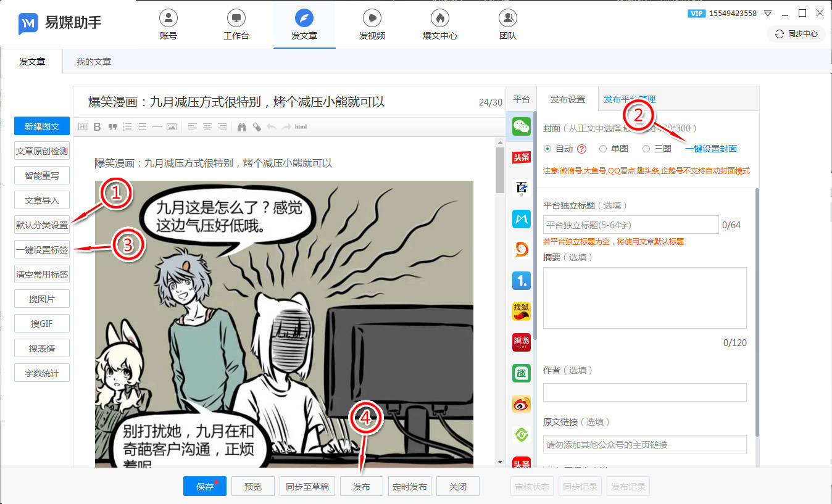Open the account dropdown arrow beside phone number
The height and width of the screenshot is (504, 832).
pyautogui.click(x=768, y=13)
